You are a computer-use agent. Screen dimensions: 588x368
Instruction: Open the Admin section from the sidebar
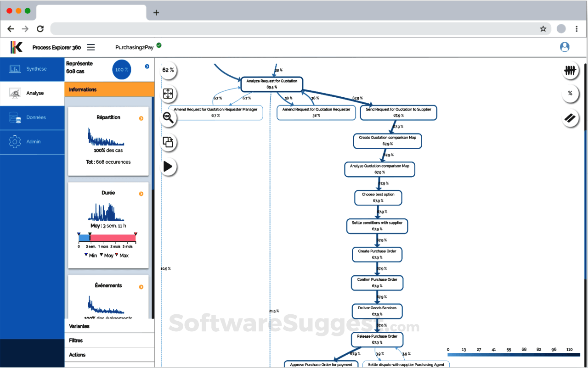point(32,141)
